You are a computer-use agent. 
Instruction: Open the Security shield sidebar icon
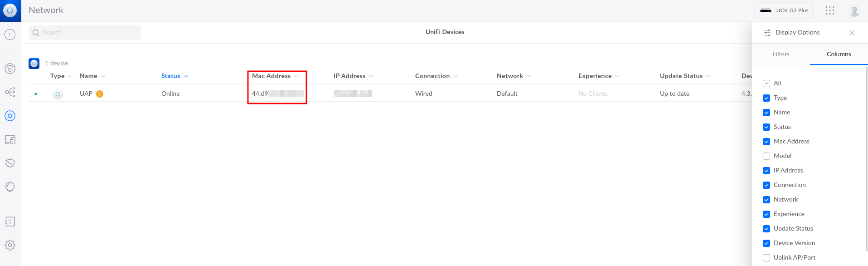(10, 163)
